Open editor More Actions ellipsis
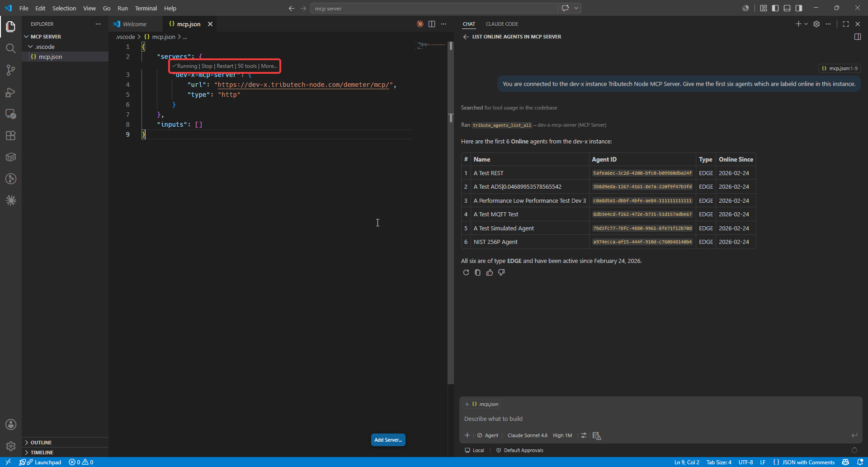The height and width of the screenshot is (467, 868). 443,24
